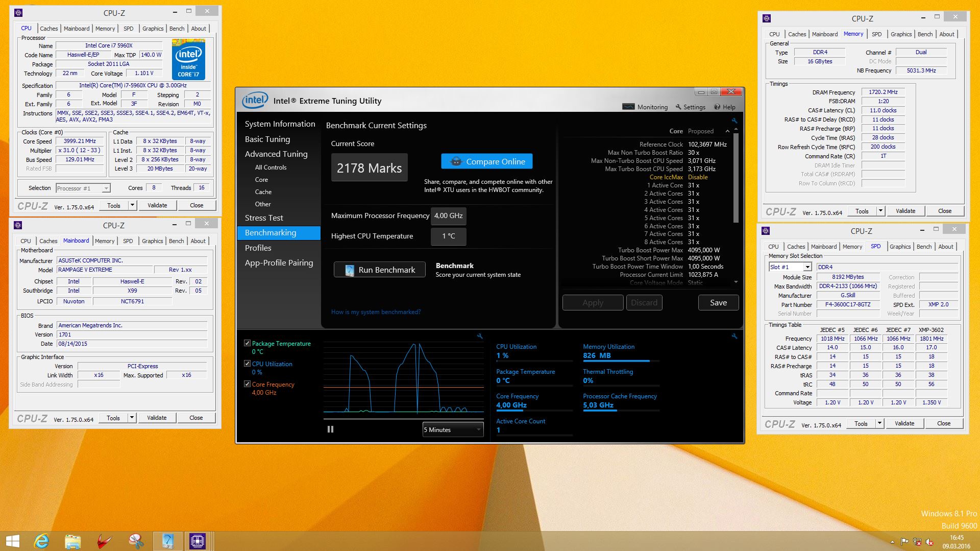
Task: Click the taskbar clock
Action: pyautogui.click(x=957, y=542)
